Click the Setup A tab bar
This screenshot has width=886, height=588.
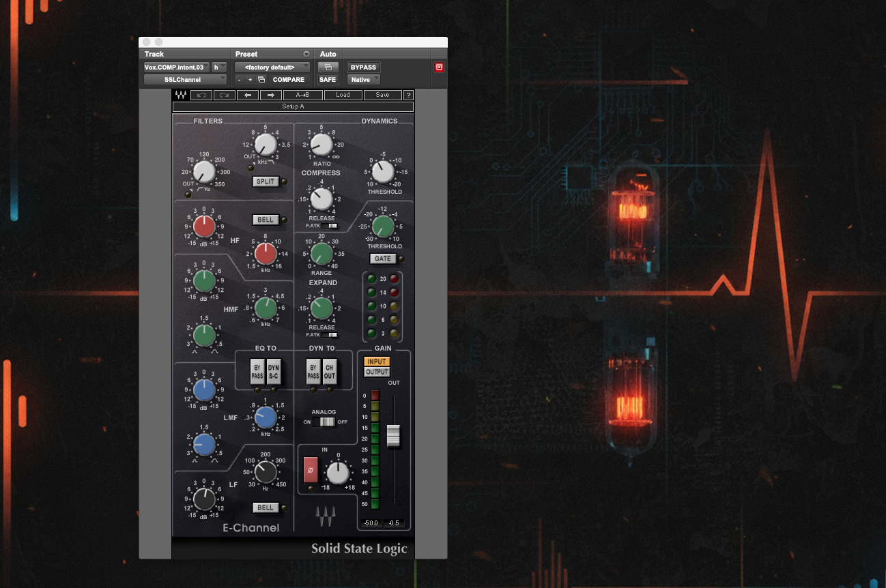click(292, 106)
